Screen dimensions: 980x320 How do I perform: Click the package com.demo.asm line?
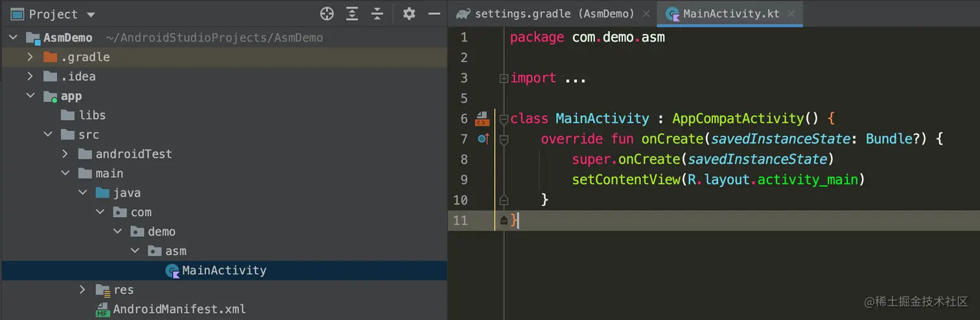pos(587,37)
